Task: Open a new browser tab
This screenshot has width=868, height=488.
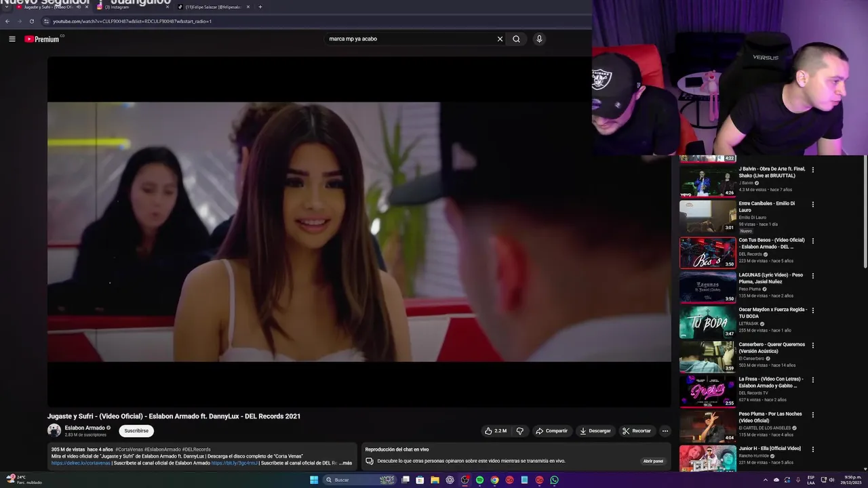Action: 260,7
